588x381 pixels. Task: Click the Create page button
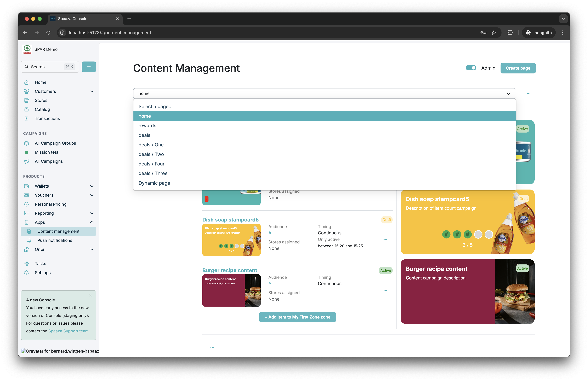(518, 68)
